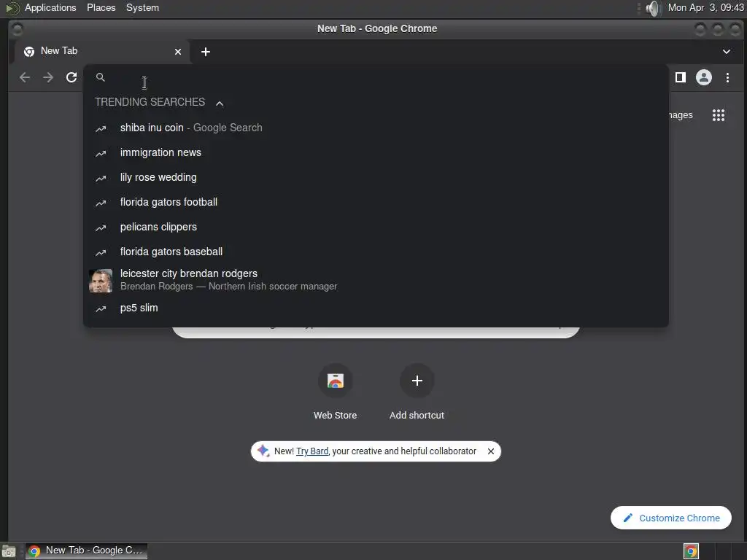Click the Images link near apps grid
Viewport: 747px width, 560px height.
681,114
